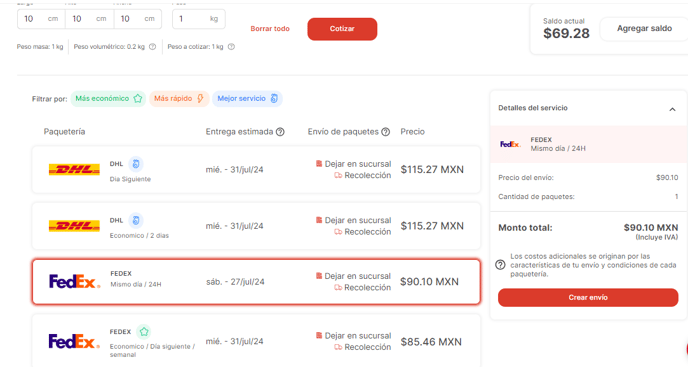This screenshot has height=367, width=688.
Task: Click the green star badge on FedEx Económico
Action: pos(144,331)
